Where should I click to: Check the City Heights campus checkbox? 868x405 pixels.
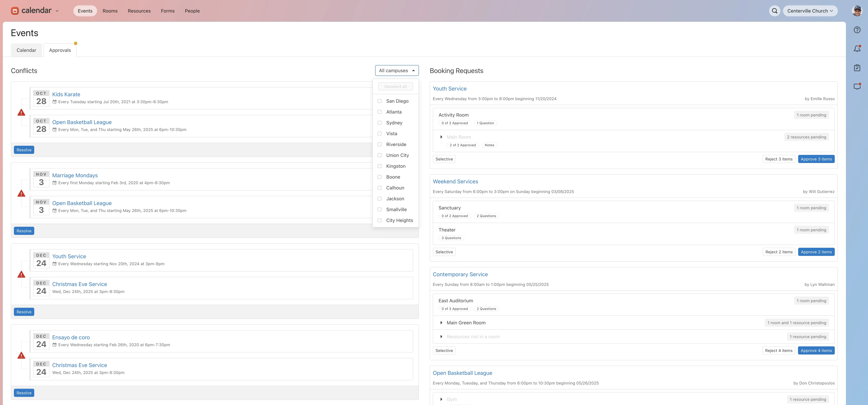pyautogui.click(x=379, y=220)
